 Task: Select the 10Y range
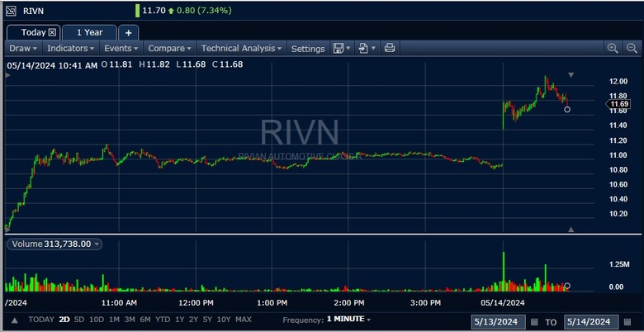tap(224, 320)
